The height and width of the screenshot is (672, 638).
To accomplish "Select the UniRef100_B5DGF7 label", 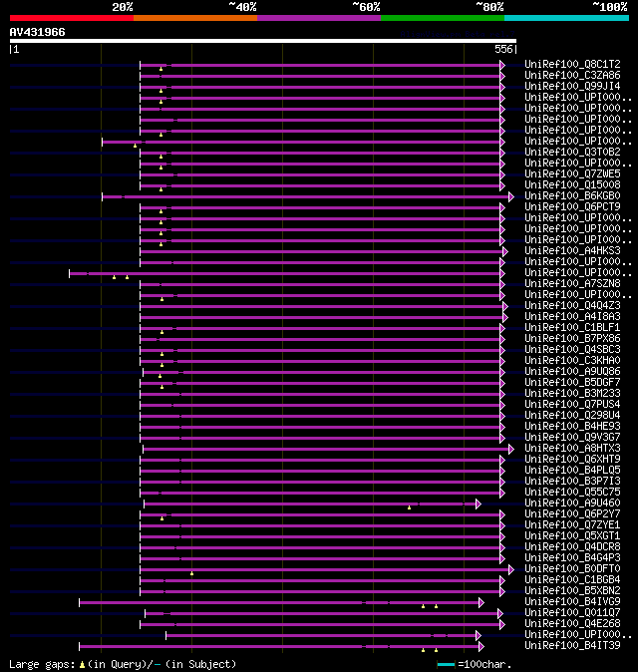I will click(572, 382).
